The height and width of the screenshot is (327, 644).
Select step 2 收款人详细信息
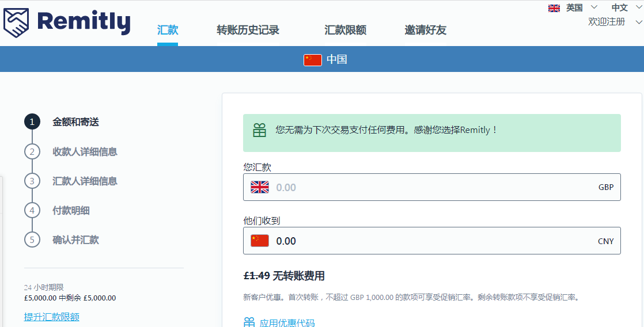85,151
